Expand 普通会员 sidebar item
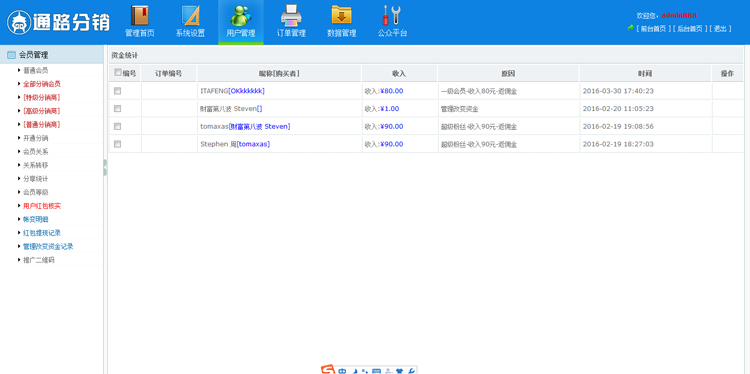The width and height of the screenshot is (750, 374). (x=35, y=70)
